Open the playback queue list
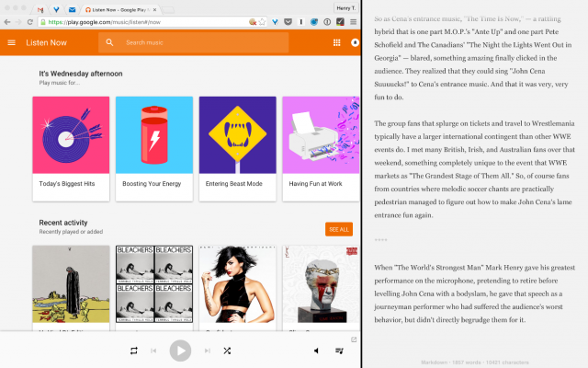The width and height of the screenshot is (588, 368). (x=339, y=351)
